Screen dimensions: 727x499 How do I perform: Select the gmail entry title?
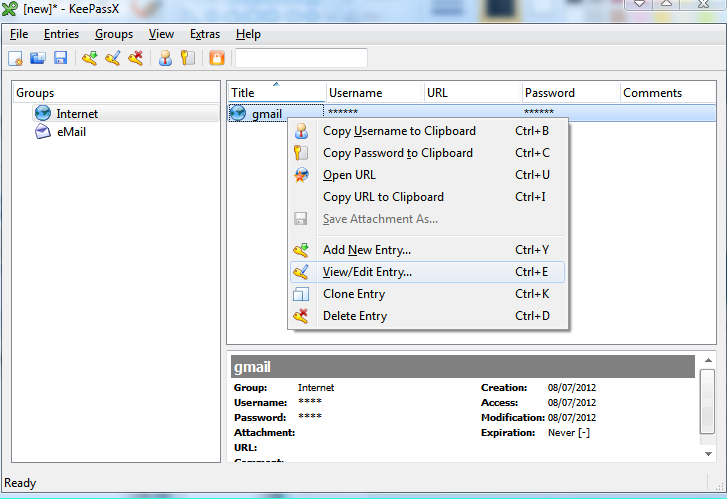point(267,114)
